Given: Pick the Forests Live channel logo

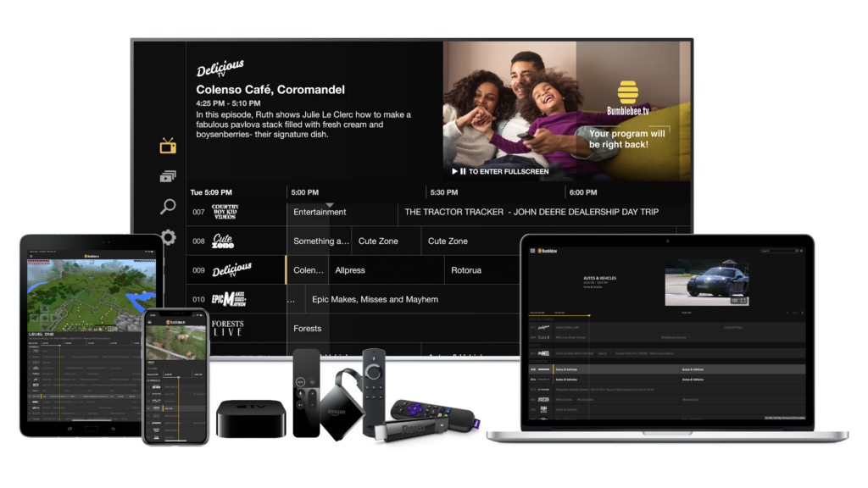Looking at the screenshot, I should [227, 329].
